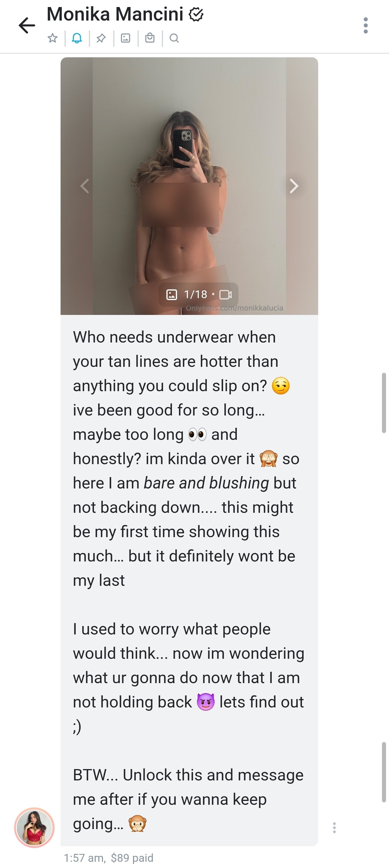Show next media with right chevron
Screen dimensions: 389x868
(x=294, y=186)
